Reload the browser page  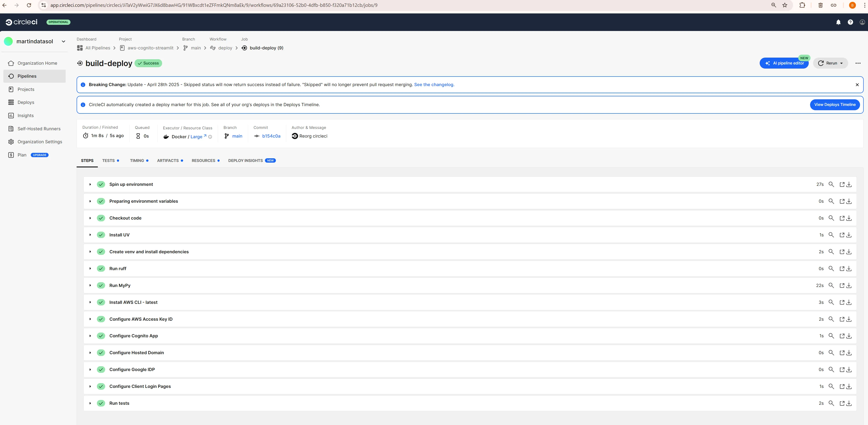coord(29,5)
